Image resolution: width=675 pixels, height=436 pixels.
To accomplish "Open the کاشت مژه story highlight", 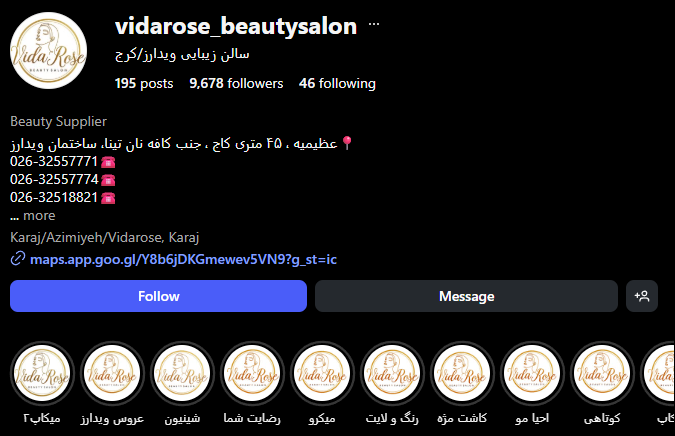I will click(x=462, y=374).
